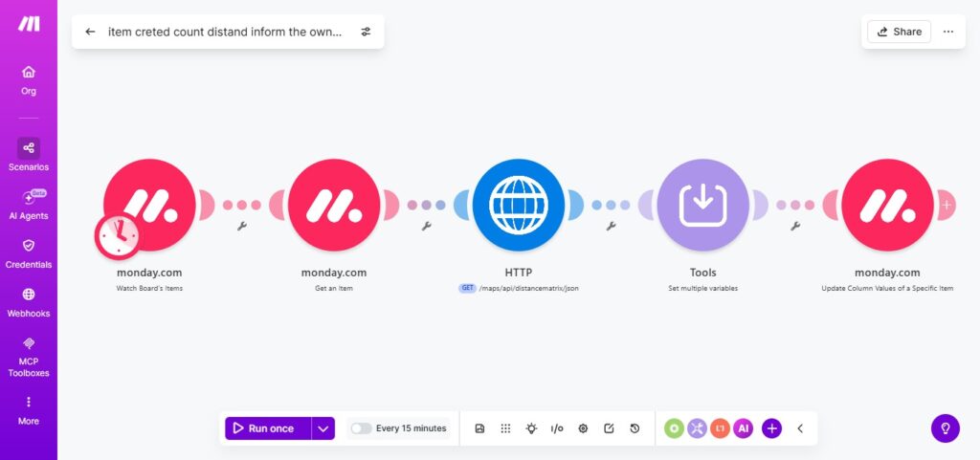This screenshot has height=460, width=980.
Task: Open the Credentials section
Action: 29,253
